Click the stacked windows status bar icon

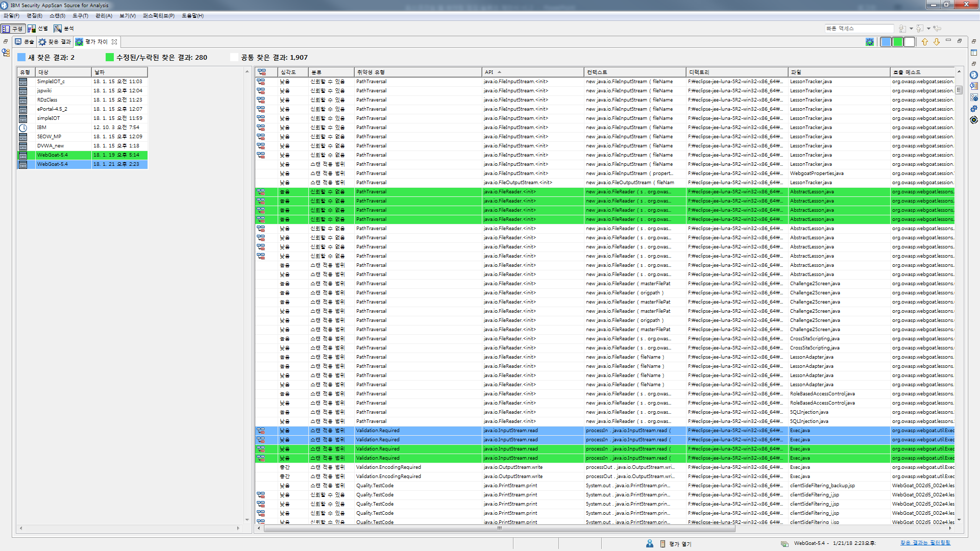(785, 544)
